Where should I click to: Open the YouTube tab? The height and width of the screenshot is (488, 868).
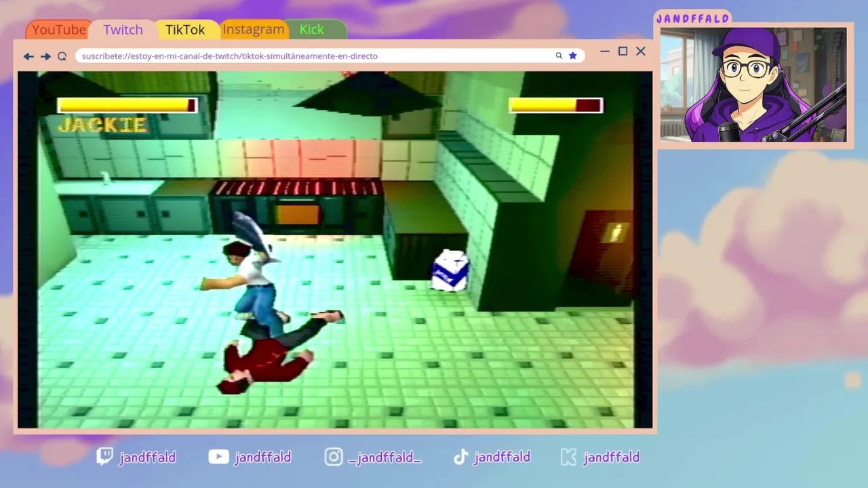[59, 30]
